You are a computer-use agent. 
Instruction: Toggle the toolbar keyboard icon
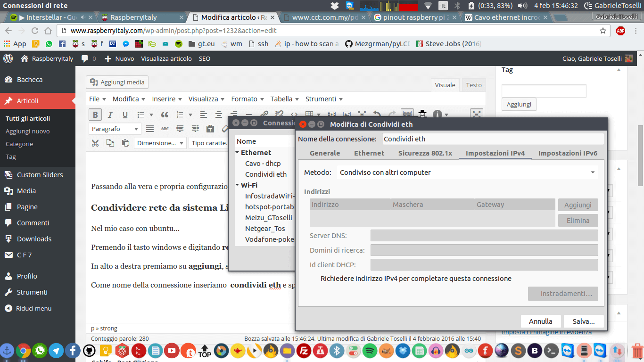point(407,114)
